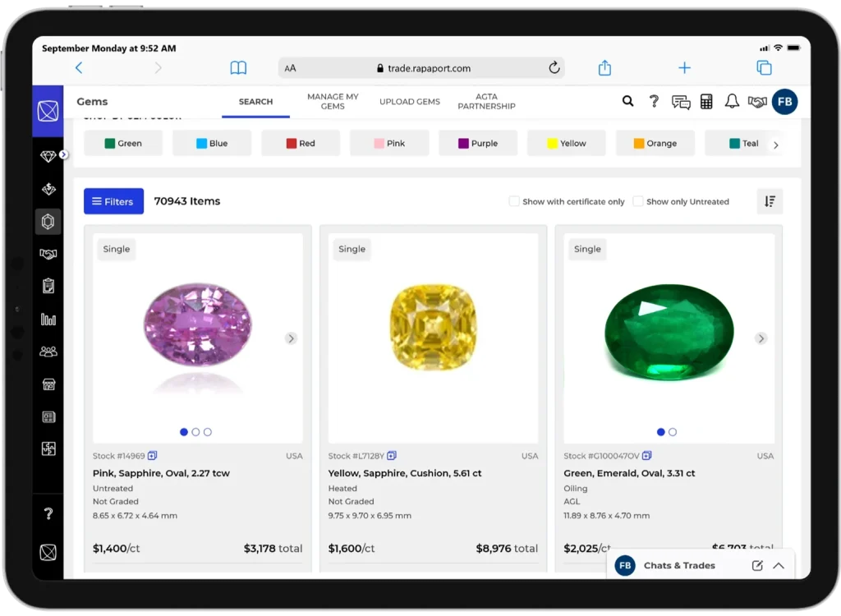Image resolution: width=841 pixels, height=616 pixels.
Task: Filter gems by the Purple color chip
Action: (478, 143)
